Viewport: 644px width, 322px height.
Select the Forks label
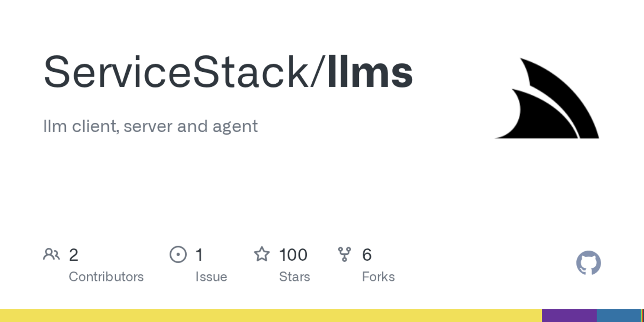point(378,277)
